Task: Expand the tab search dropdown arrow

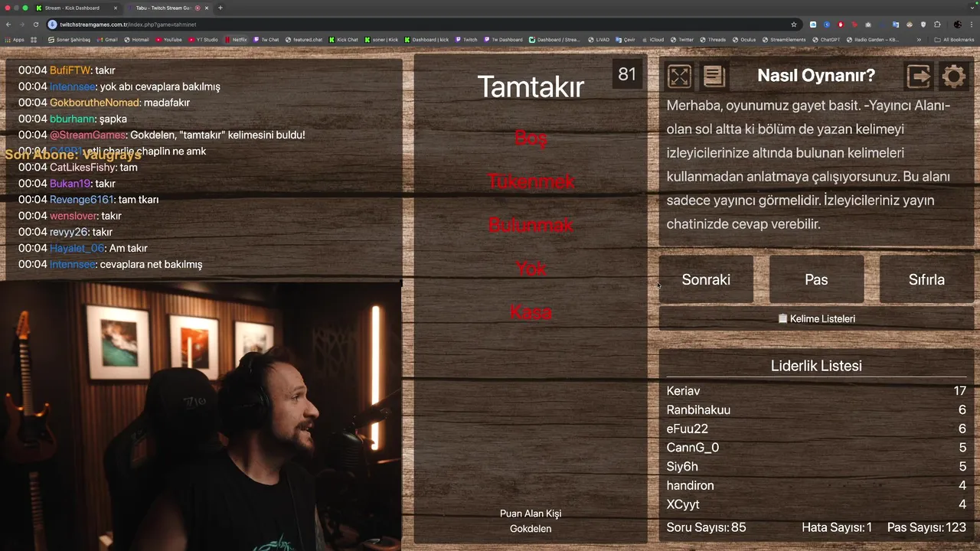Action: click(x=972, y=8)
